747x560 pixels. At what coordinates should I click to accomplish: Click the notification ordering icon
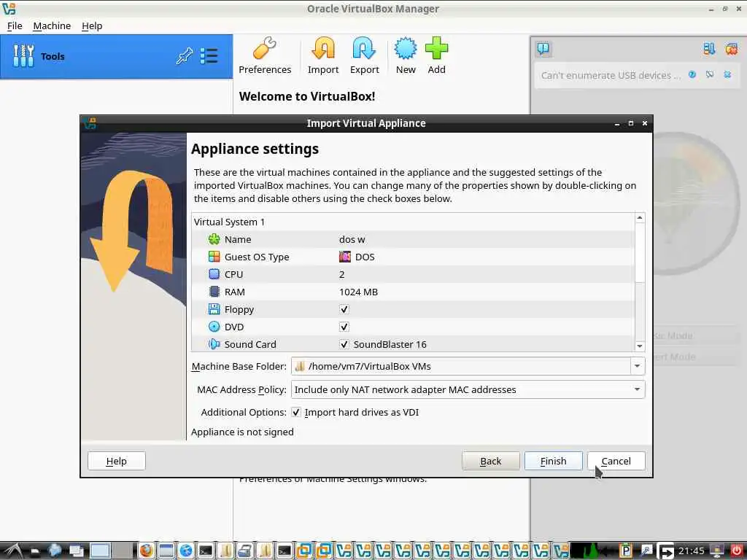[709, 48]
